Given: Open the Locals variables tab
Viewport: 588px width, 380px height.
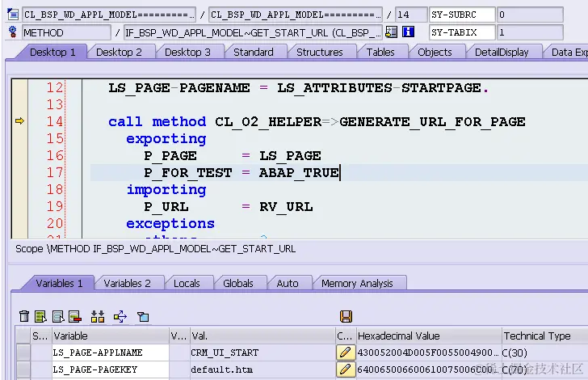Looking at the screenshot, I should click(x=187, y=284).
